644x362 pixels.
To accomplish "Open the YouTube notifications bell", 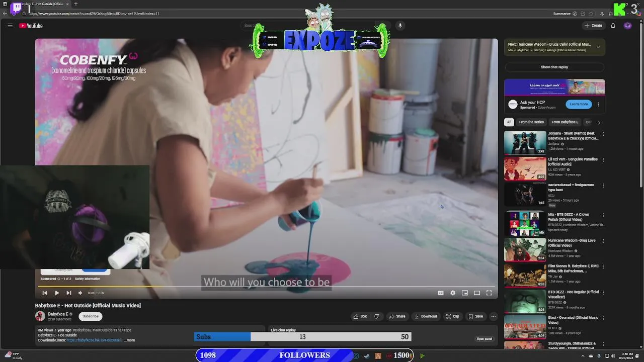I will click(613, 26).
